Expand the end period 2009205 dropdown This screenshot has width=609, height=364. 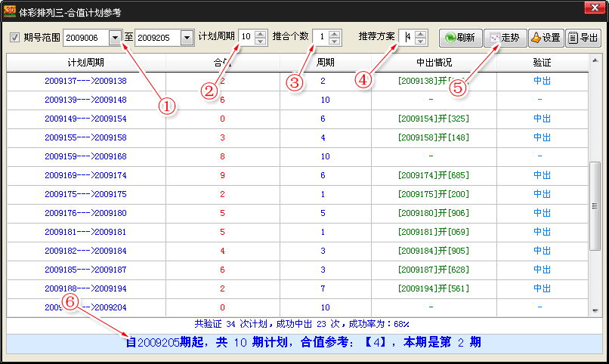click(186, 38)
